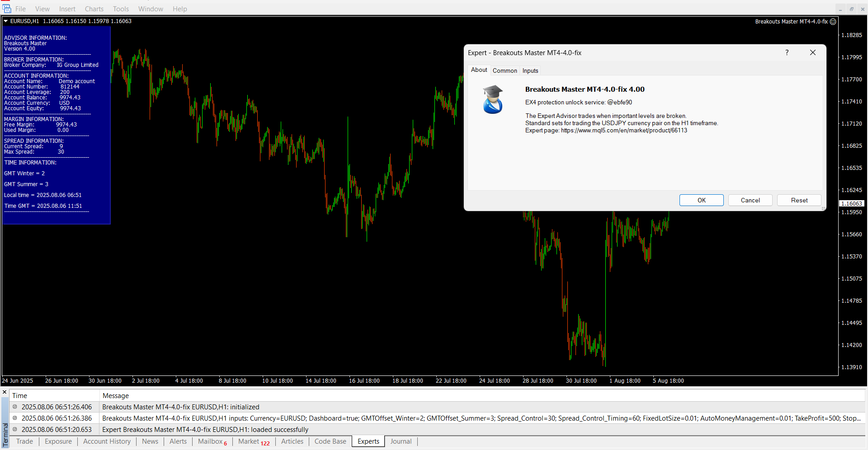Click the Cancel button in Expert dialog
The image size is (868, 450).
click(x=750, y=200)
